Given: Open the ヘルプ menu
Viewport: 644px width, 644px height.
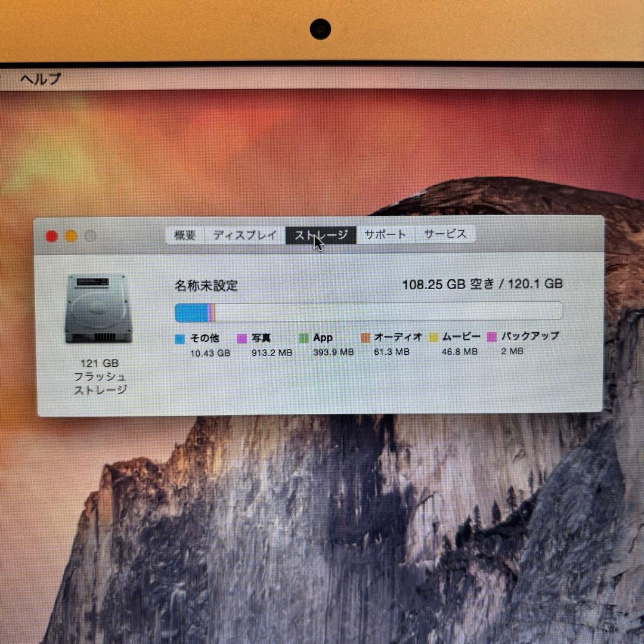Looking at the screenshot, I should 41,78.
